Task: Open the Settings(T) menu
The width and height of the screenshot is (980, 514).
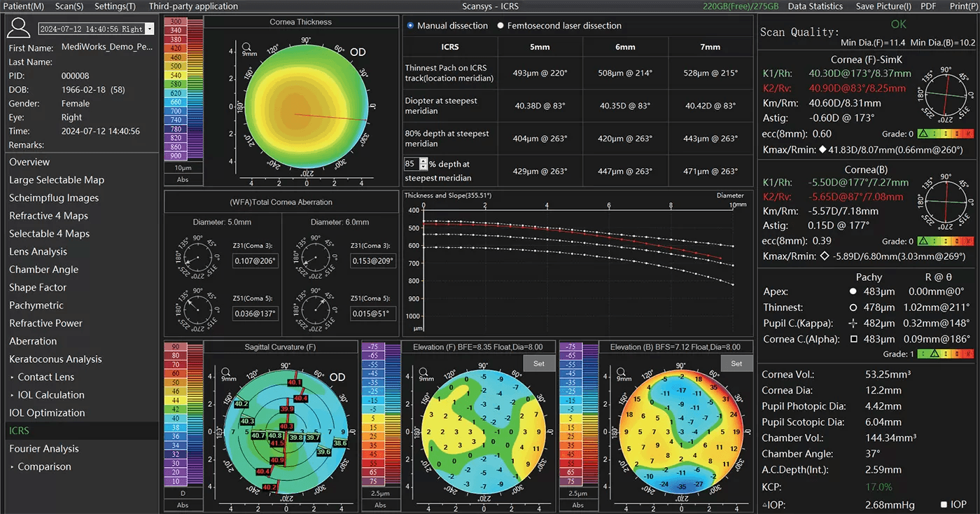Action: click(115, 6)
